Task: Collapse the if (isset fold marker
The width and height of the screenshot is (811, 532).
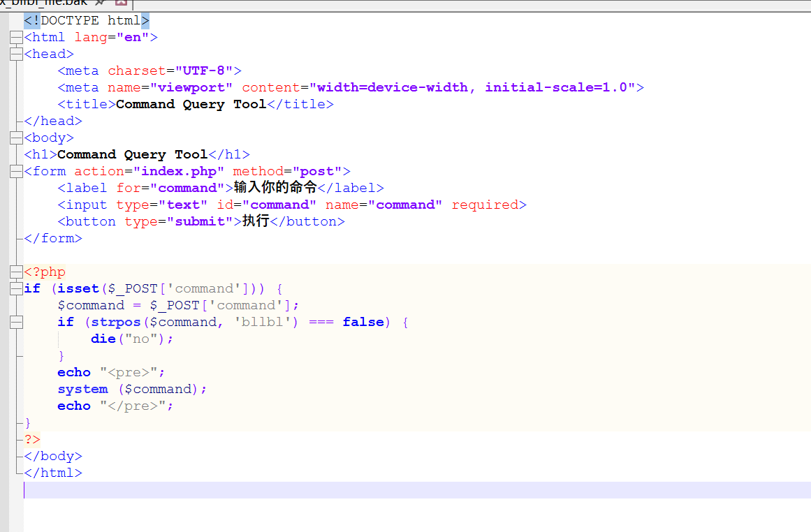Action: click(16, 288)
